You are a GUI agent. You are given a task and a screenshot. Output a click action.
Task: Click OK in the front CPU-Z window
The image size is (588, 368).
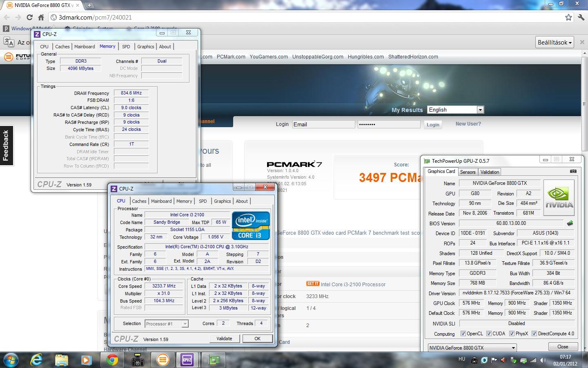click(x=257, y=339)
